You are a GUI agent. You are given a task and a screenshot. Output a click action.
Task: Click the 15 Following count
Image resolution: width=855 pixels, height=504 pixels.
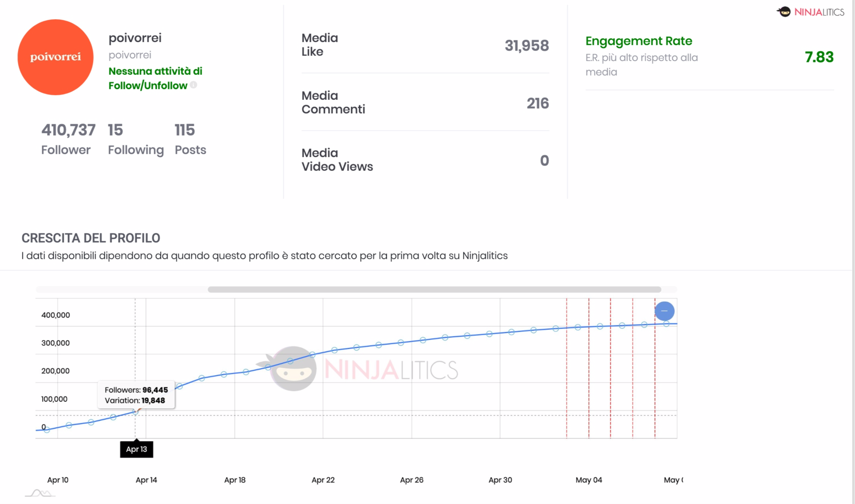click(115, 130)
